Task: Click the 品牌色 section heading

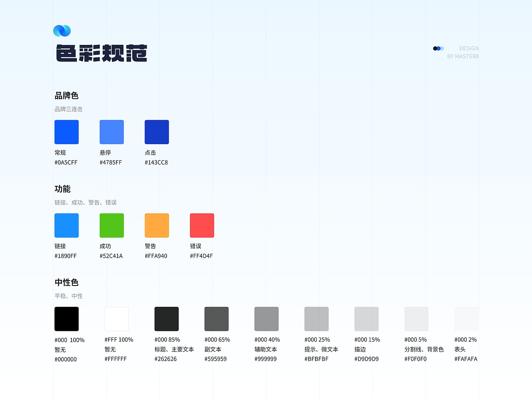Action: tap(66, 96)
